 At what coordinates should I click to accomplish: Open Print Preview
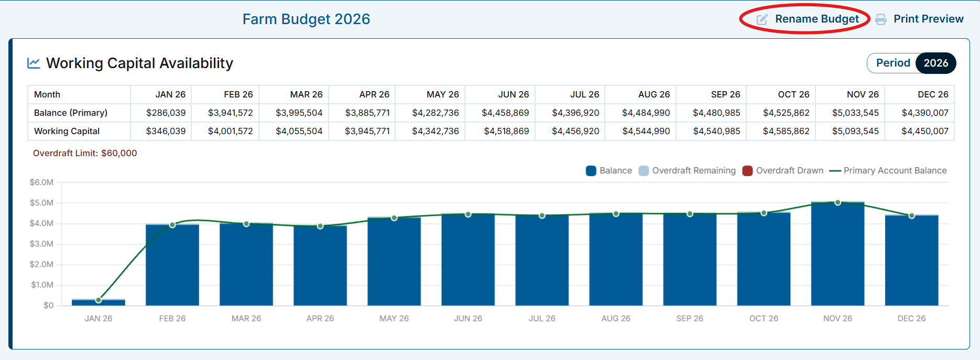(928, 19)
